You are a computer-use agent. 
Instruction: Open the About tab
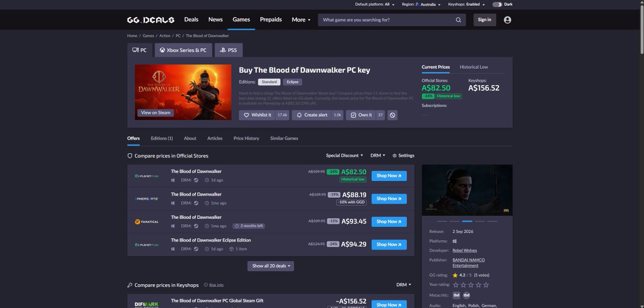(190, 138)
